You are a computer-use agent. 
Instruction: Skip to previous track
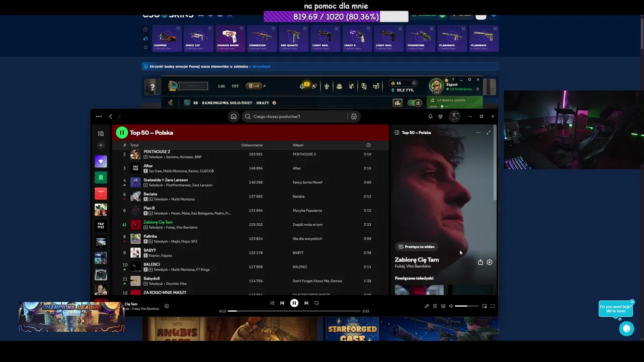click(x=282, y=303)
